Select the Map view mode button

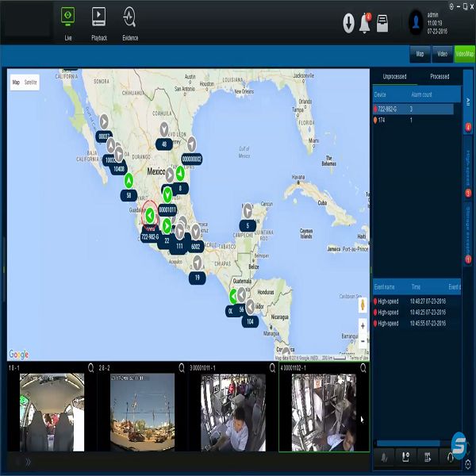coord(420,54)
